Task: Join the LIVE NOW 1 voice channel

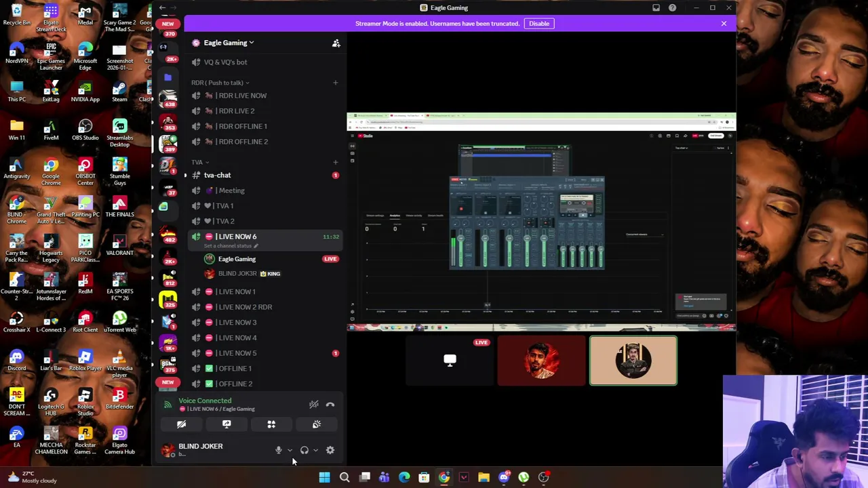Action: coord(265,291)
